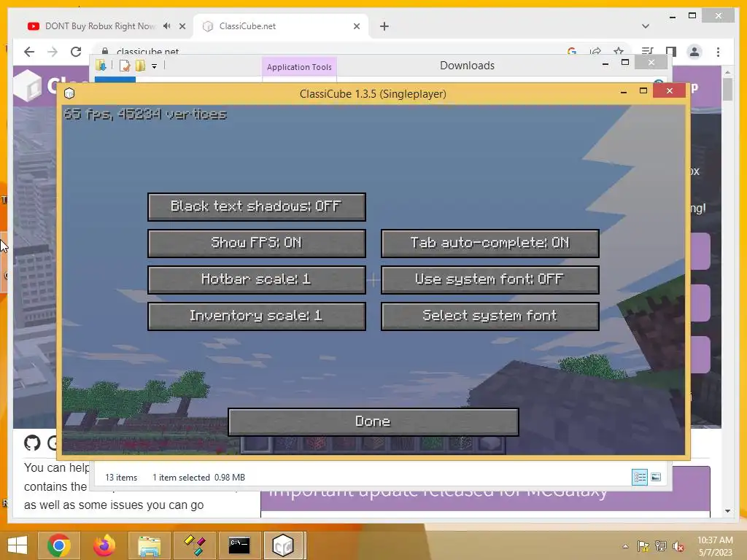Change the Hotbar scale value
The width and height of the screenshot is (747, 560).
(257, 279)
